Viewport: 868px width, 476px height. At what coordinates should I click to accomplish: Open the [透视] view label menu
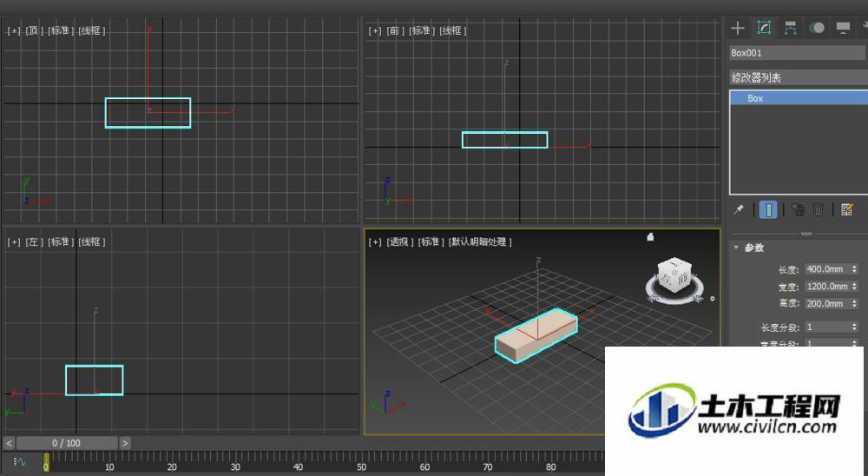(399, 241)
